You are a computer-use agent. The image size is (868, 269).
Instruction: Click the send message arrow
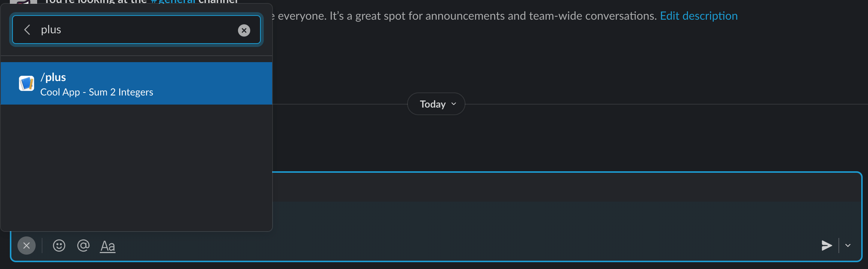point(827,246)
